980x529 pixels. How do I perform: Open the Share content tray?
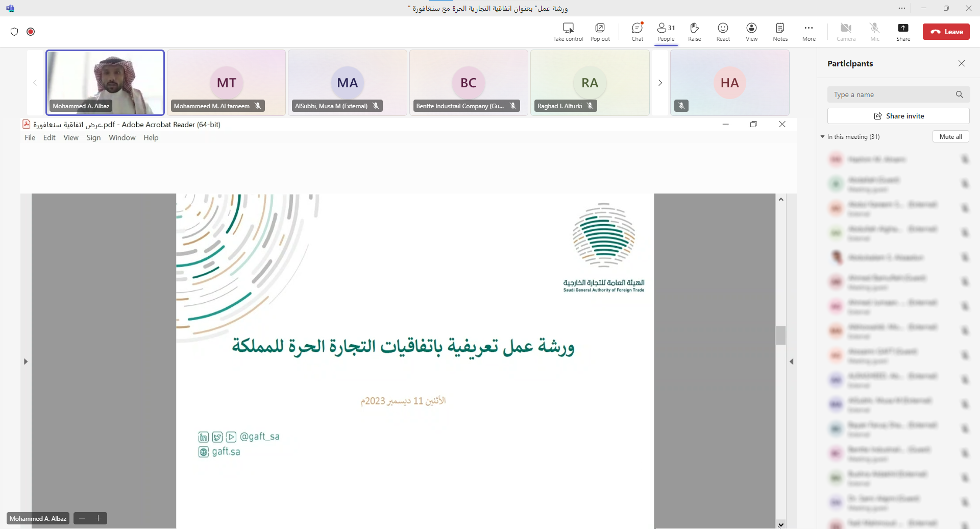[x=903, y=32]
